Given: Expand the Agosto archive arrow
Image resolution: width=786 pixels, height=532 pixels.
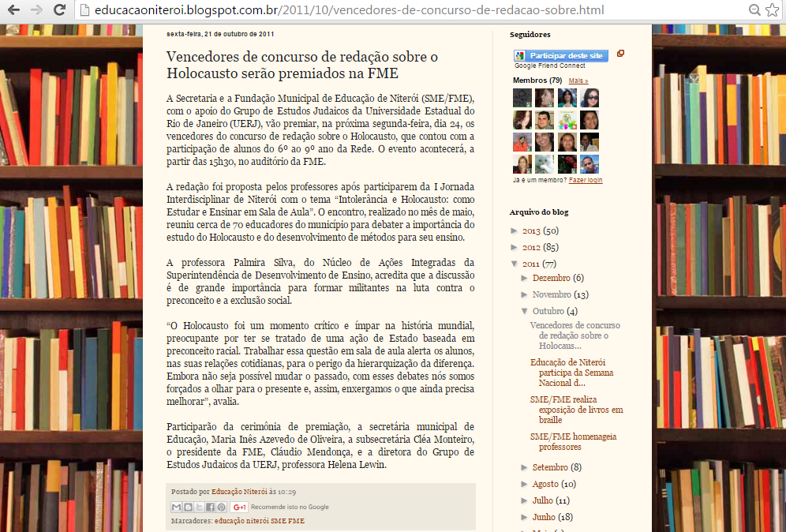Looking at the screenshot, I should click(x=524, y=484).
